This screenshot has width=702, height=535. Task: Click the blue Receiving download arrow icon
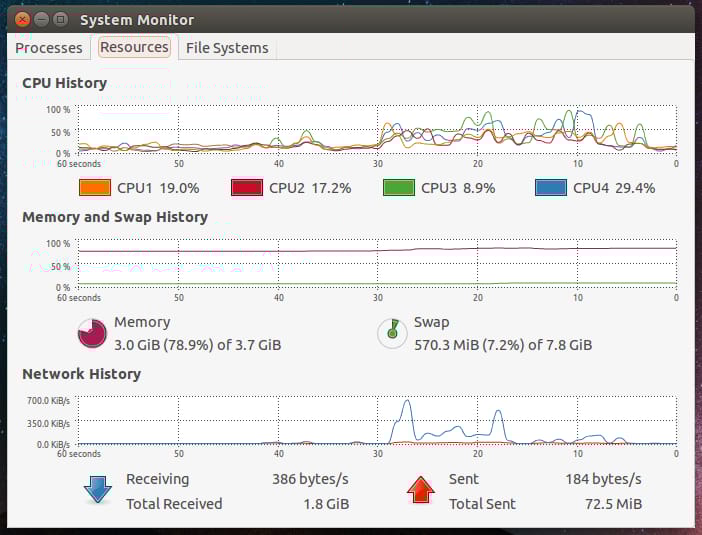point(97,490)
